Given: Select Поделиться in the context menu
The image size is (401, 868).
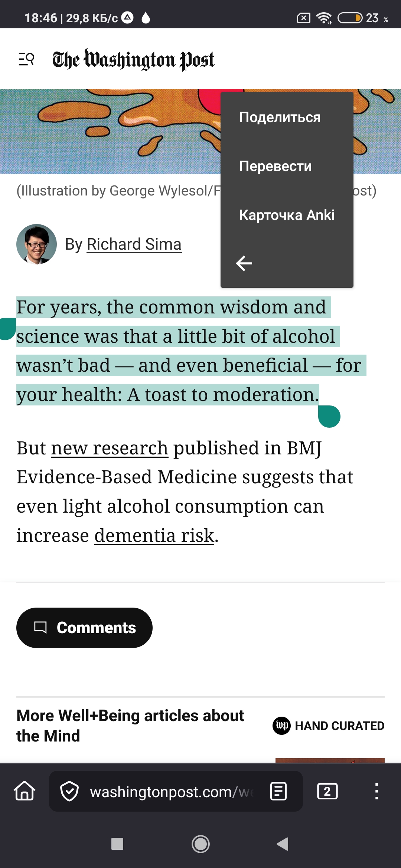Looking at the screenshot, I should click(x=280, y=117).
